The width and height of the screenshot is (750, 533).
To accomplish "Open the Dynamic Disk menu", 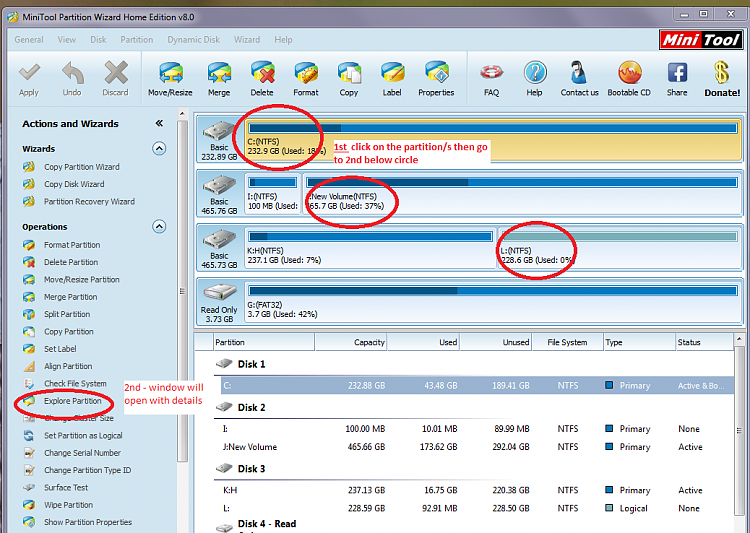I will pyautogui.click(x=193, y=40).
